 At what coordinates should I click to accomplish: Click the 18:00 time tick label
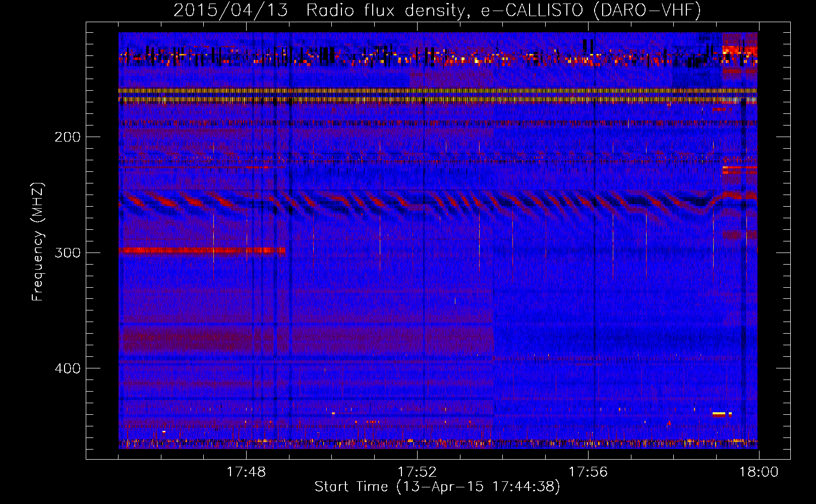pos(759,472)
